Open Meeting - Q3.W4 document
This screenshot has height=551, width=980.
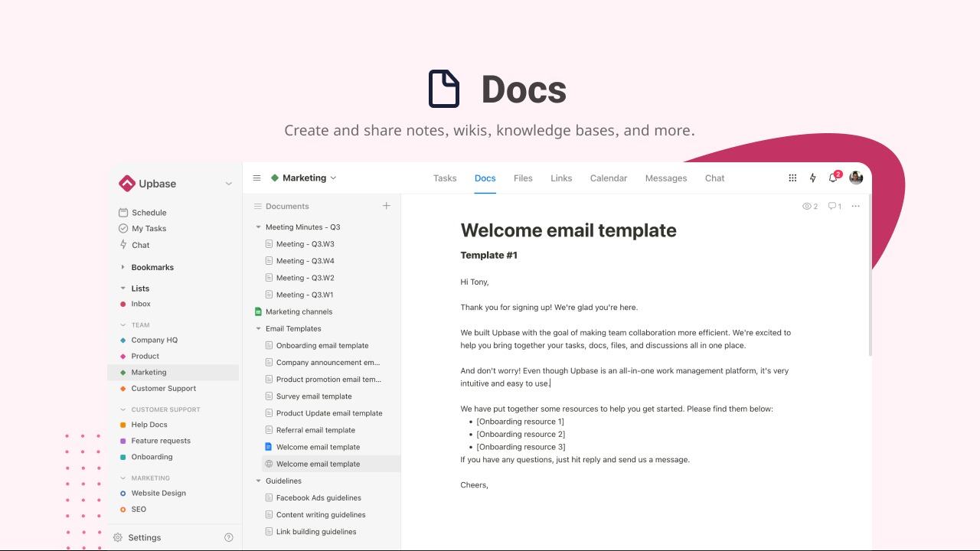click(x=299, y=261)
